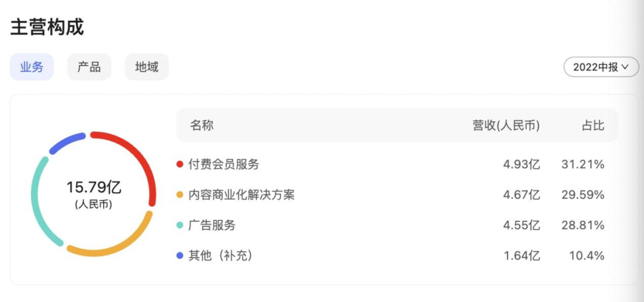
Task: Click the blue dot beside 其他（补充）
Action: (x=180, y=256)
